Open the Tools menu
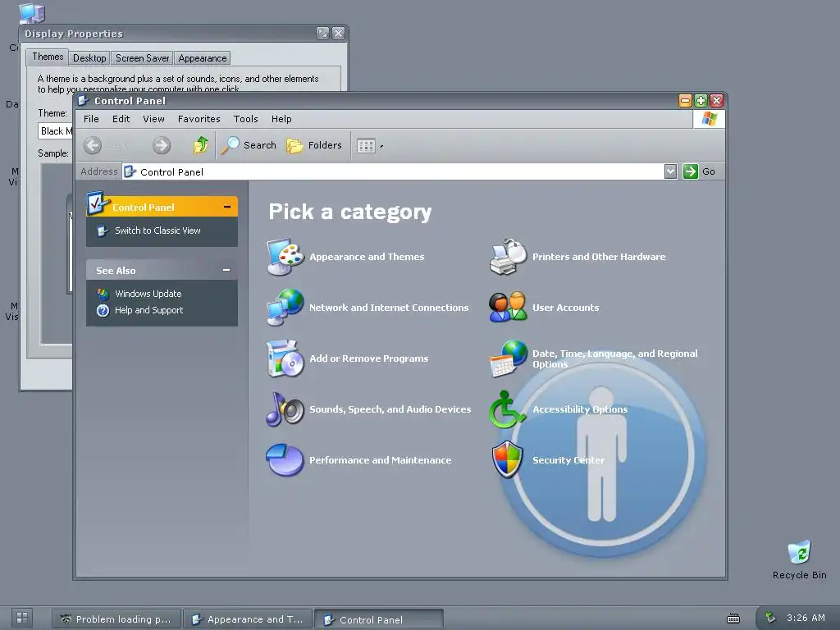The image size is (840, 630). tap(246, 119)
